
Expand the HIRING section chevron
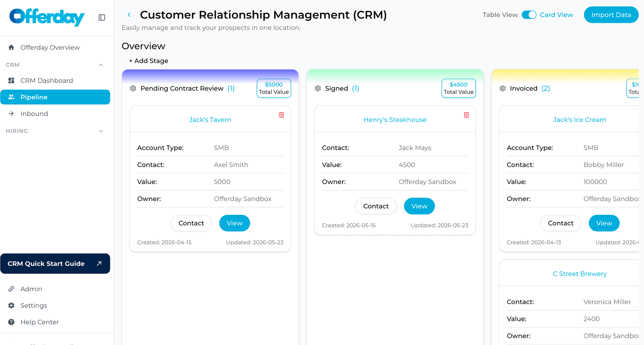[101, 131]
